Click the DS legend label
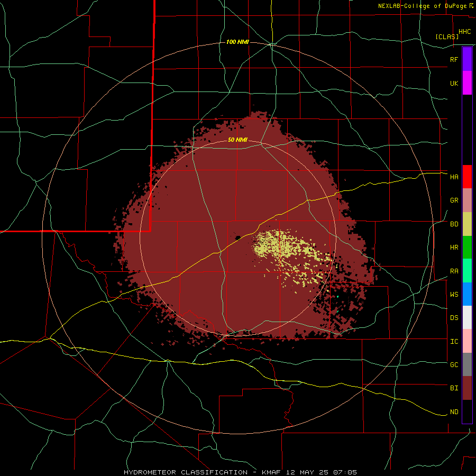This screenshot has width=476, height=476. coord(454,318)
